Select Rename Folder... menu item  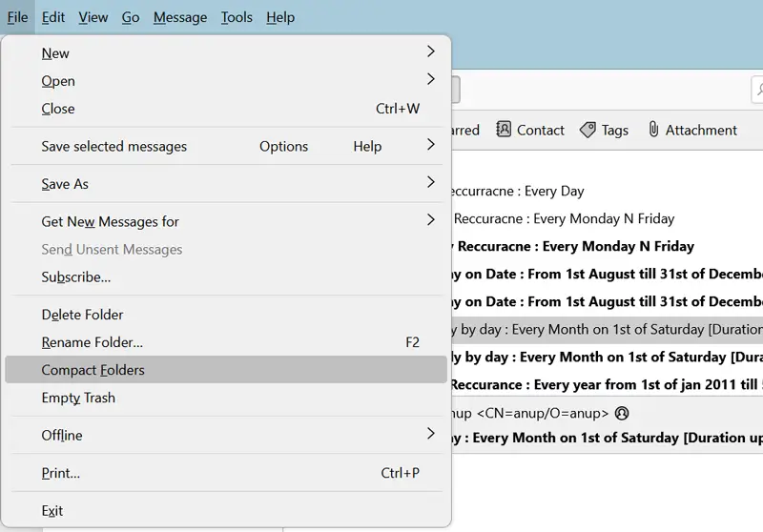pos(92,342)
